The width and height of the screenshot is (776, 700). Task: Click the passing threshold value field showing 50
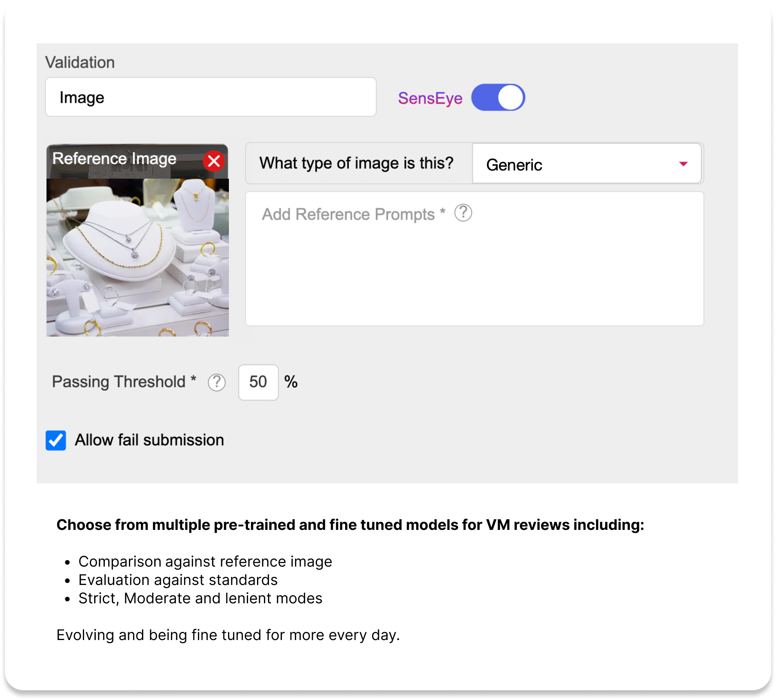[258, 382]
